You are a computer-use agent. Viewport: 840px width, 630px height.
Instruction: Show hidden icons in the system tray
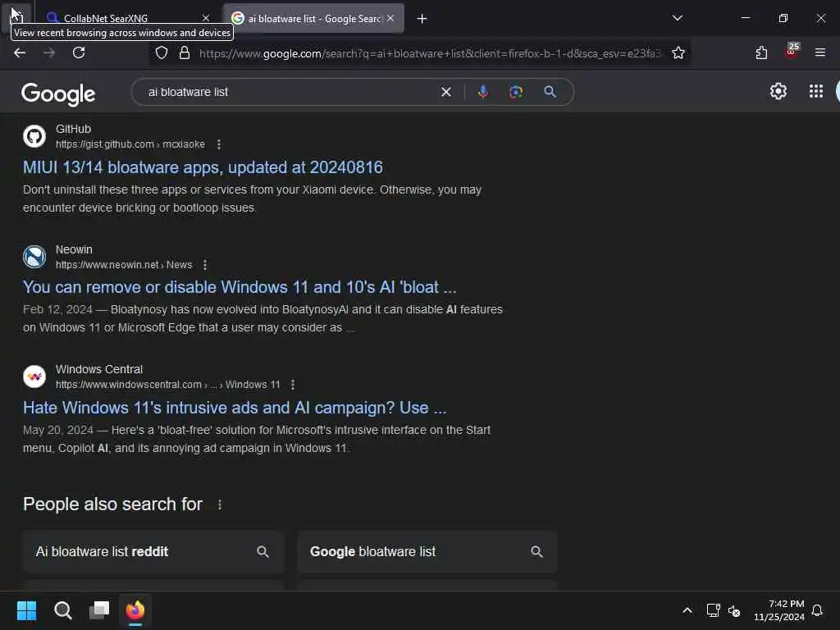(687, 610)
